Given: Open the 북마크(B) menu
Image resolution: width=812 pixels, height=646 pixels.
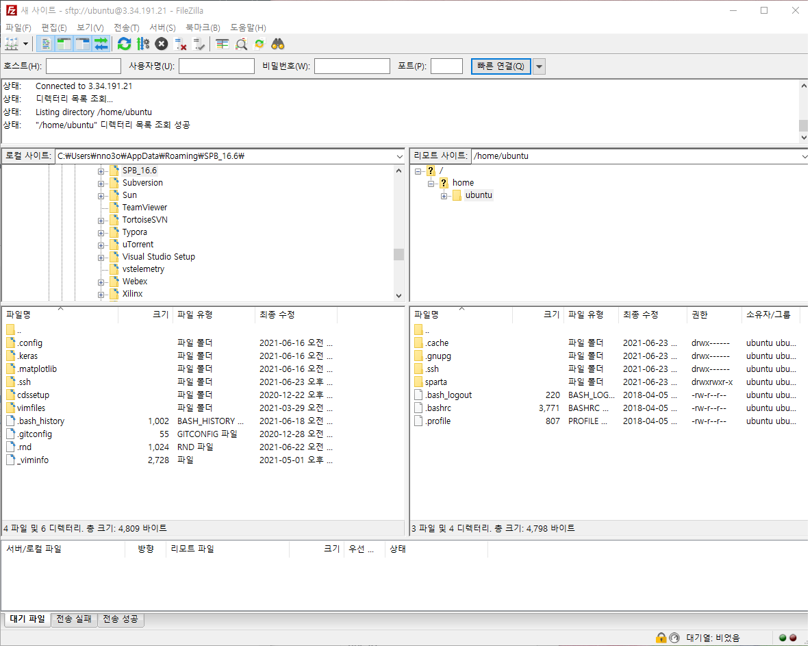Looking at the screenshot, I should [203, 27].
